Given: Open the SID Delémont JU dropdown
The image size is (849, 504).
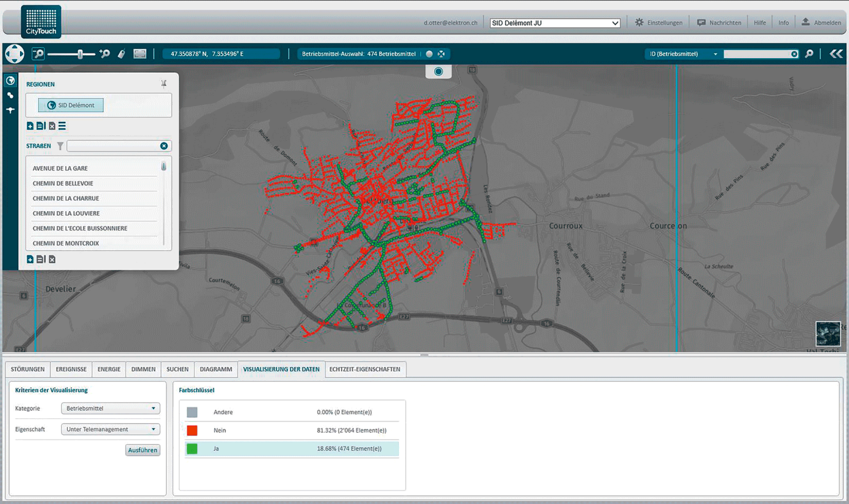Looking at the screenshot, I should coord(555,23).
